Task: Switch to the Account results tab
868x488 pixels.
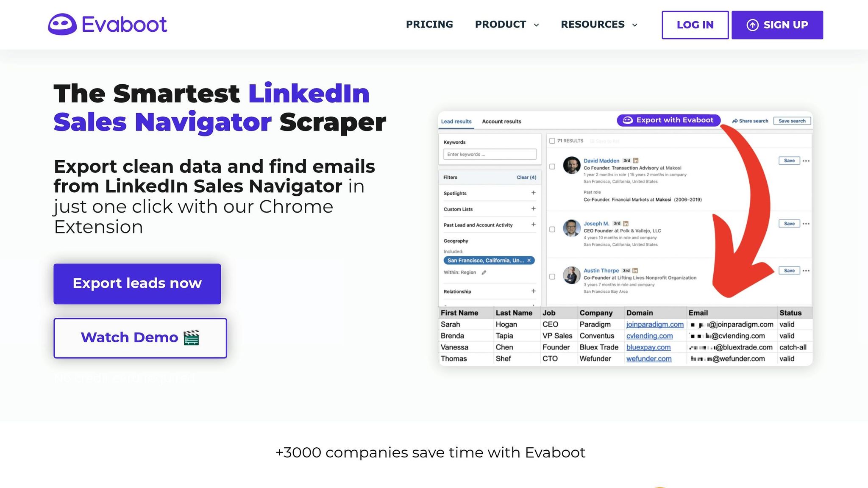Action: (x=501, y=122)
